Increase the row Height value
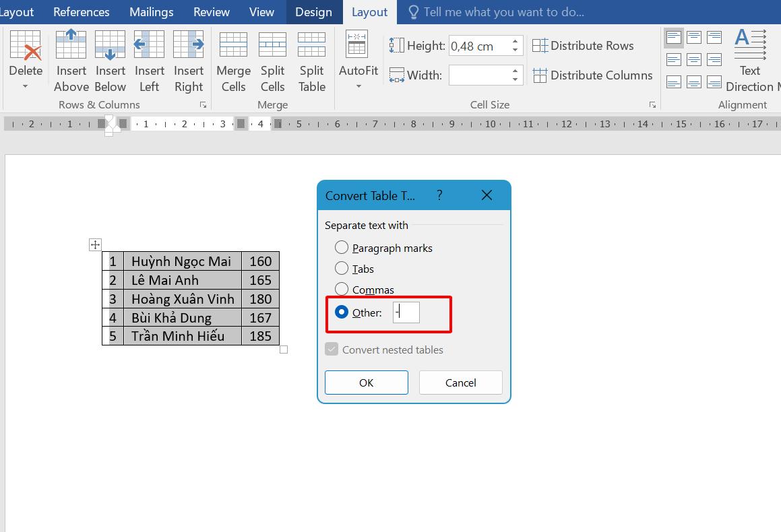 [x=515, y=41]
